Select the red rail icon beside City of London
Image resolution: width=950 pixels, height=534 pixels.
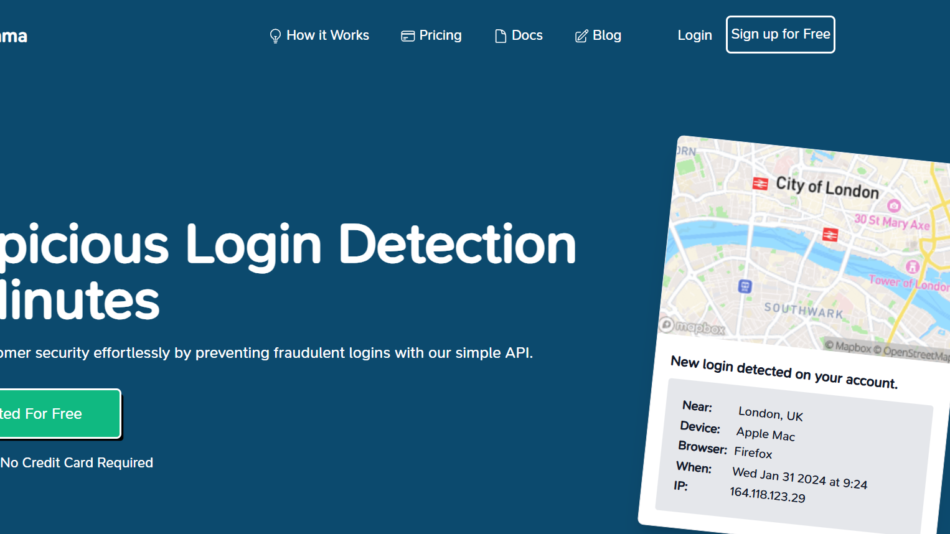click(760, 183)
